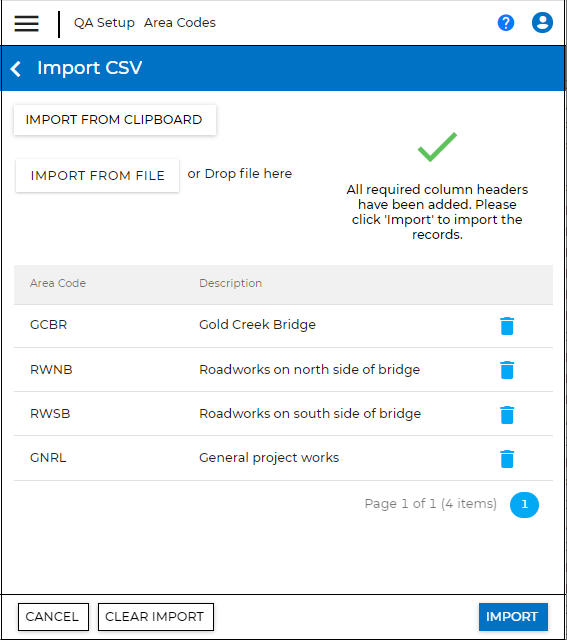The image size is (567, 640).
Task: Delete the GNRL General project works row
Action: (507, 459)
